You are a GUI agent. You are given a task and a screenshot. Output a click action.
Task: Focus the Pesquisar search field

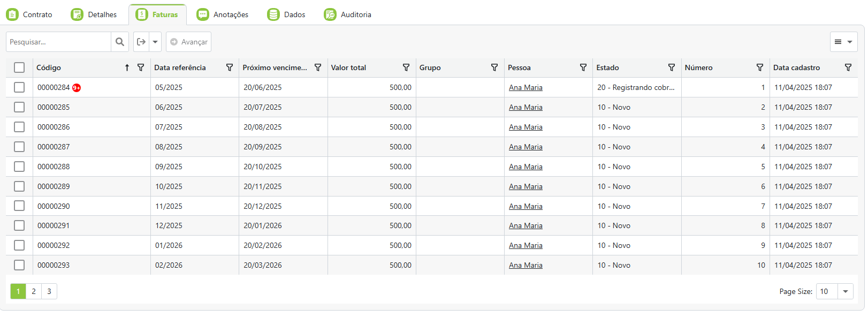tap(59, 42)
